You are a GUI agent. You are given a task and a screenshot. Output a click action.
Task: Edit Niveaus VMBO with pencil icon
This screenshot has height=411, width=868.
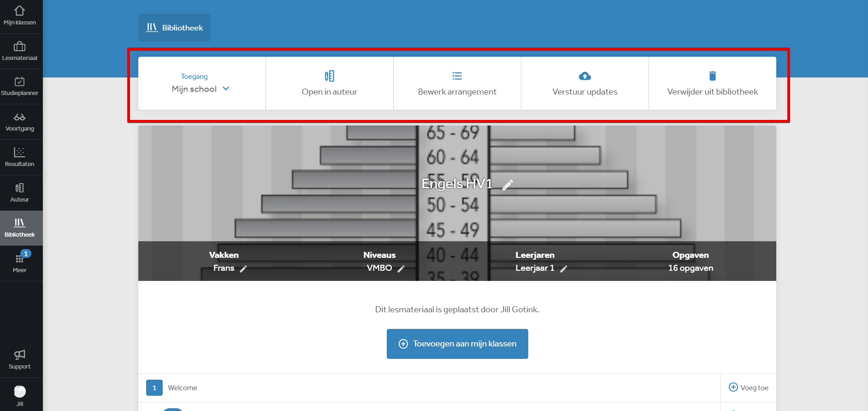pos(401,268)
